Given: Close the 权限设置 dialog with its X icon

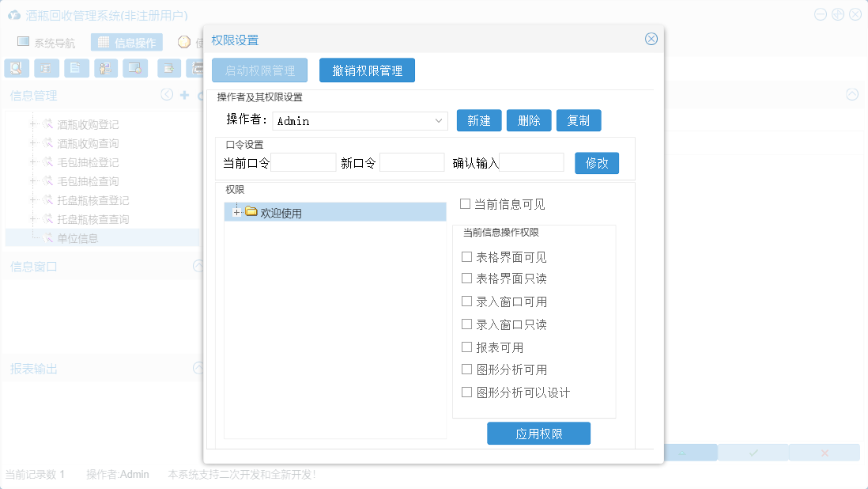Looking at the screenshot, I should 651,40.
